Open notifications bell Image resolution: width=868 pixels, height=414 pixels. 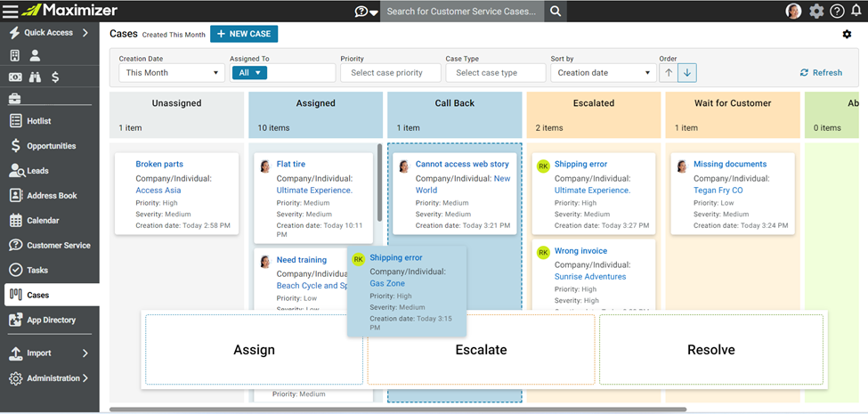pyautogui.click(x=856, y=11)
